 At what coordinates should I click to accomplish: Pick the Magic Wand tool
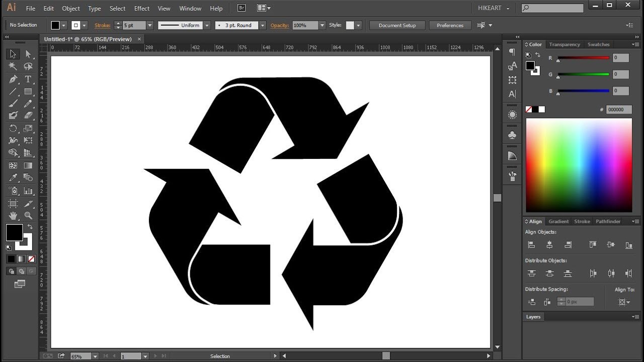(13, 66)
